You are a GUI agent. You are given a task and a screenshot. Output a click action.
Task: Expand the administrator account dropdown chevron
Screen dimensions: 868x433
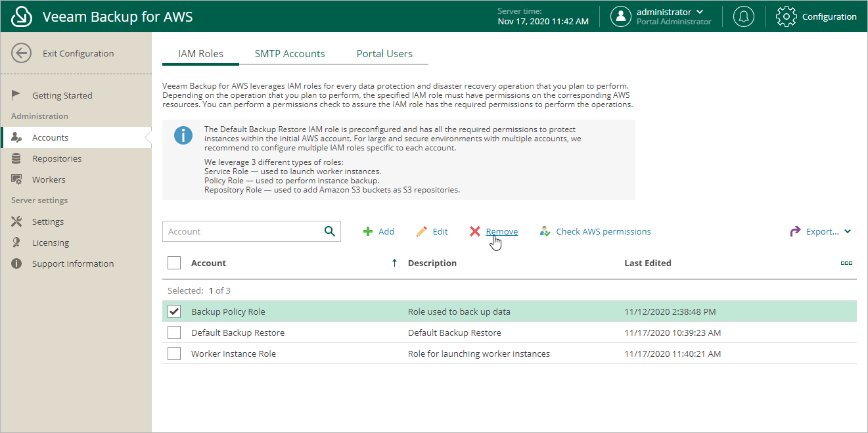700,12
